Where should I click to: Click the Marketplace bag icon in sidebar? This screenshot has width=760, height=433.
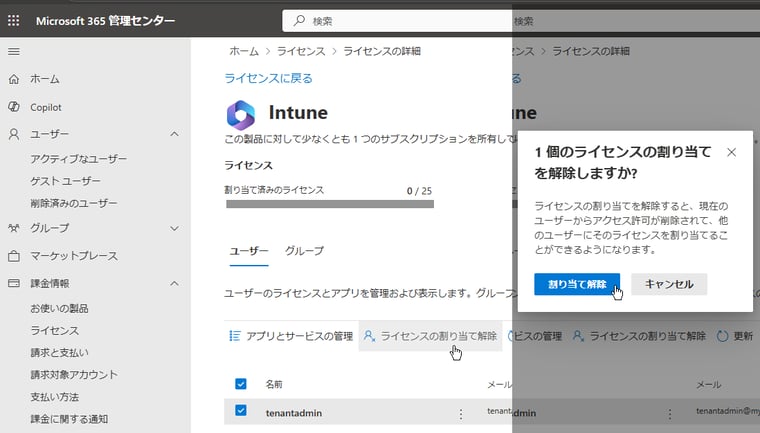coord(14,256)
